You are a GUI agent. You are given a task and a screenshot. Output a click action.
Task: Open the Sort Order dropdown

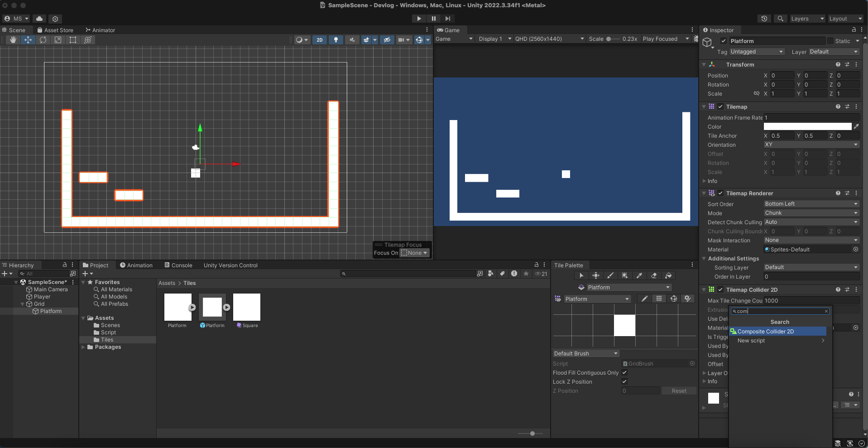[x=811, y=204]
